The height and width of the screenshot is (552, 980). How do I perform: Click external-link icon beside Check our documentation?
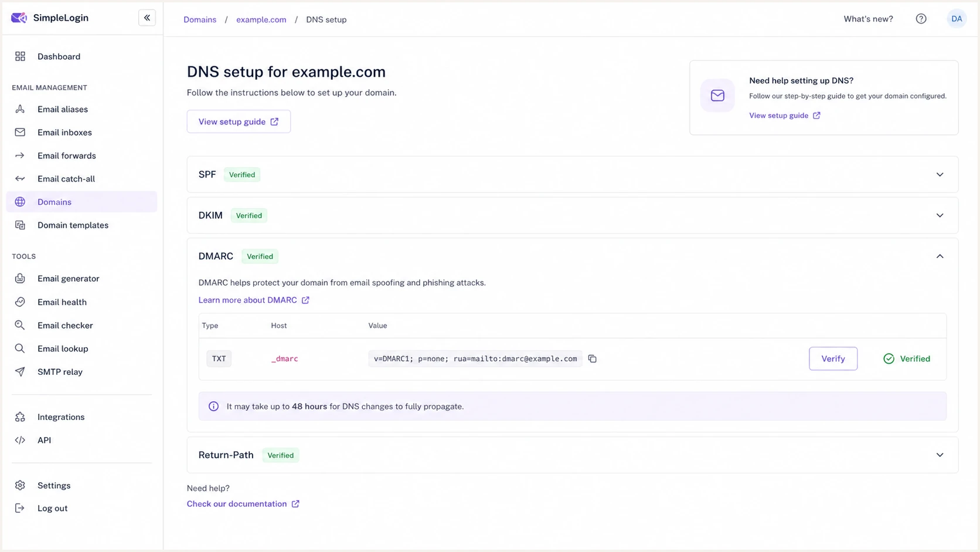pos(295,504)
